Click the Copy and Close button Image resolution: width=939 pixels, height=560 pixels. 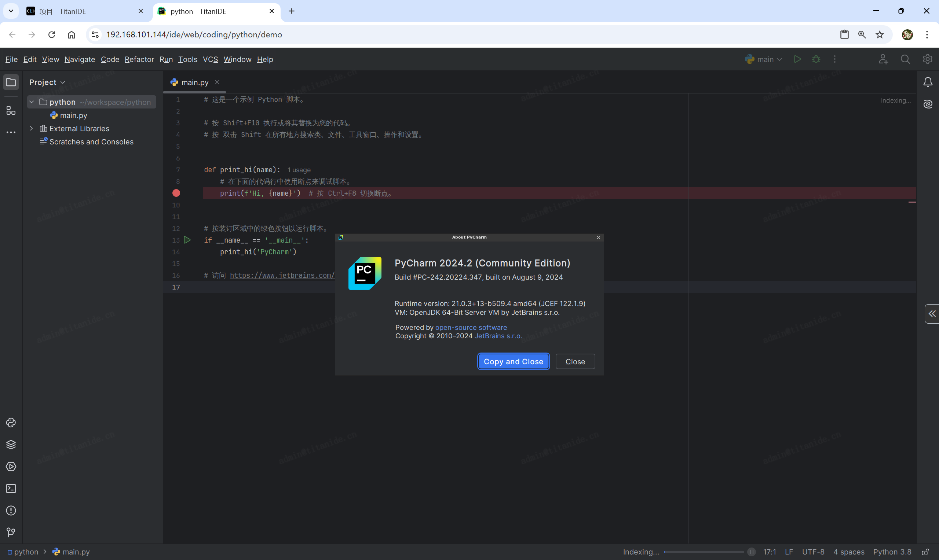point(513,361)
